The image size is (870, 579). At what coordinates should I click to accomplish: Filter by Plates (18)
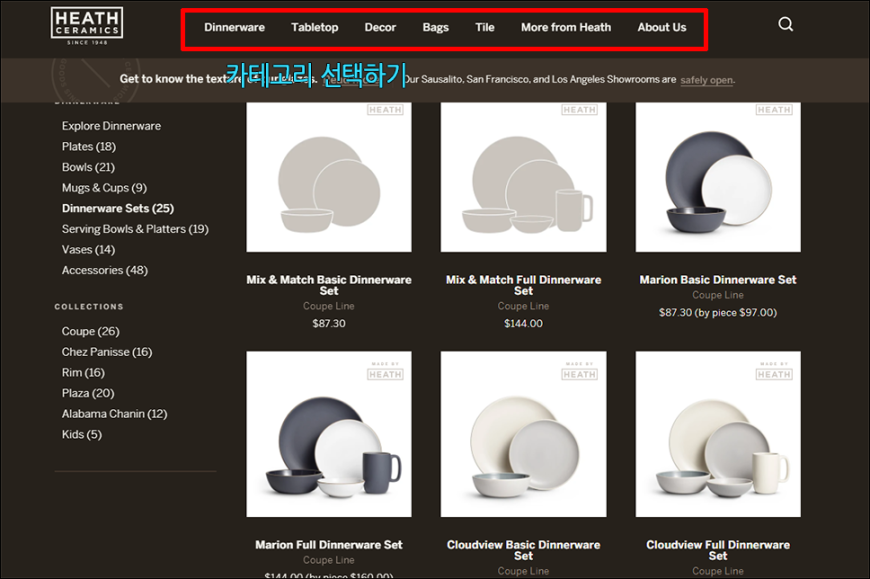coord(89,146)
